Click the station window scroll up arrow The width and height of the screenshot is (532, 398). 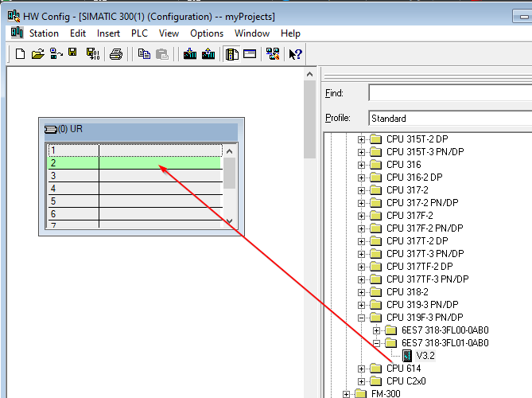tap(309, 74)
